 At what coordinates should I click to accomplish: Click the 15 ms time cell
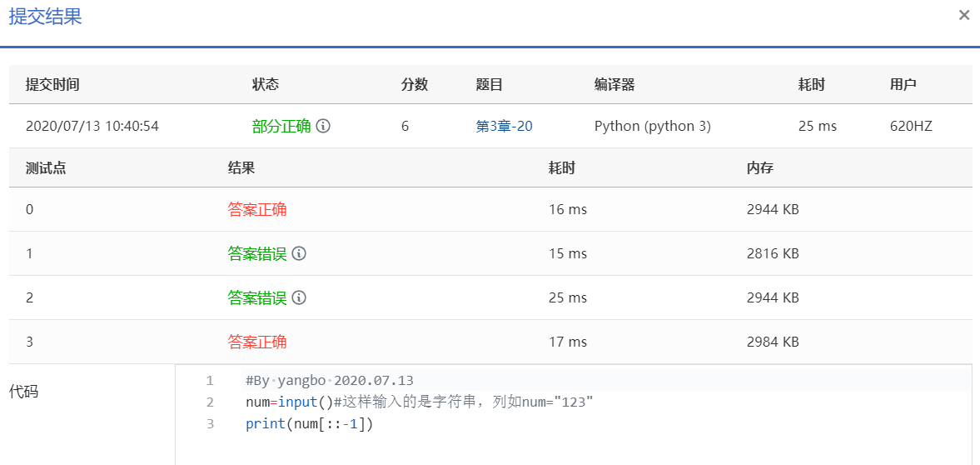point(568,253)
